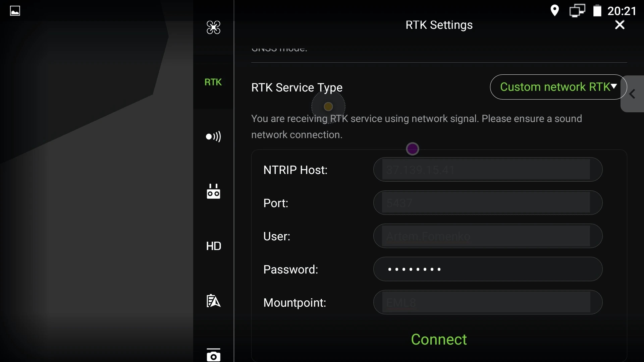Click the User field showing Artem.Fomenko
The width and height of the screenshot is (644, 362).
click(486, 236)
